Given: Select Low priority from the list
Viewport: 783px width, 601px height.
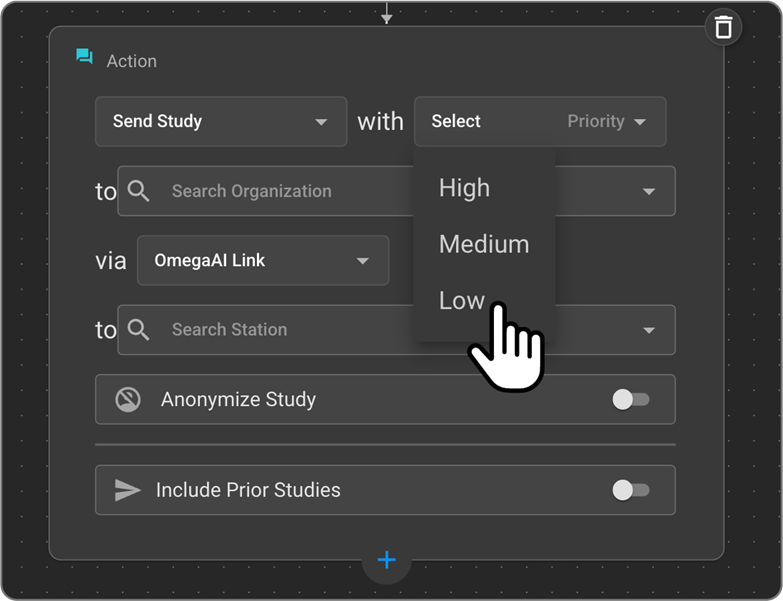Looking at the screenshot, I should pos(462,300).
